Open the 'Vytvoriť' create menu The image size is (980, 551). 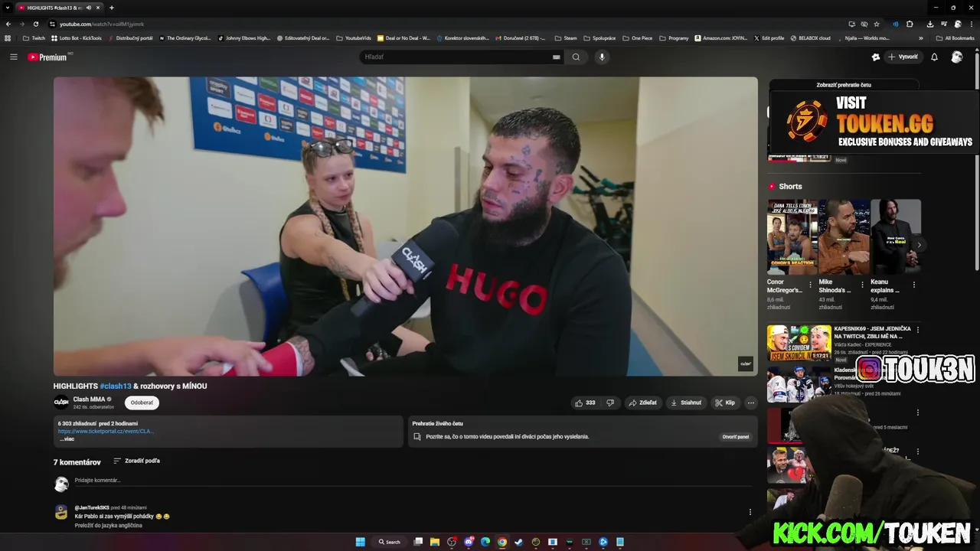903,57
